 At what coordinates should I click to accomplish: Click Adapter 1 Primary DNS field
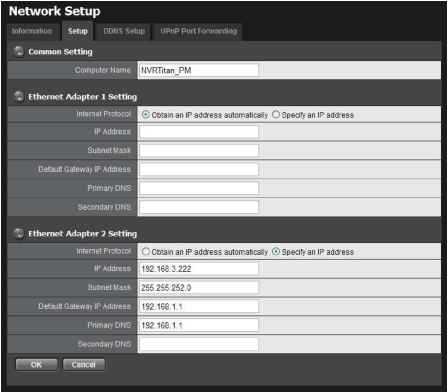coord(199,189)
